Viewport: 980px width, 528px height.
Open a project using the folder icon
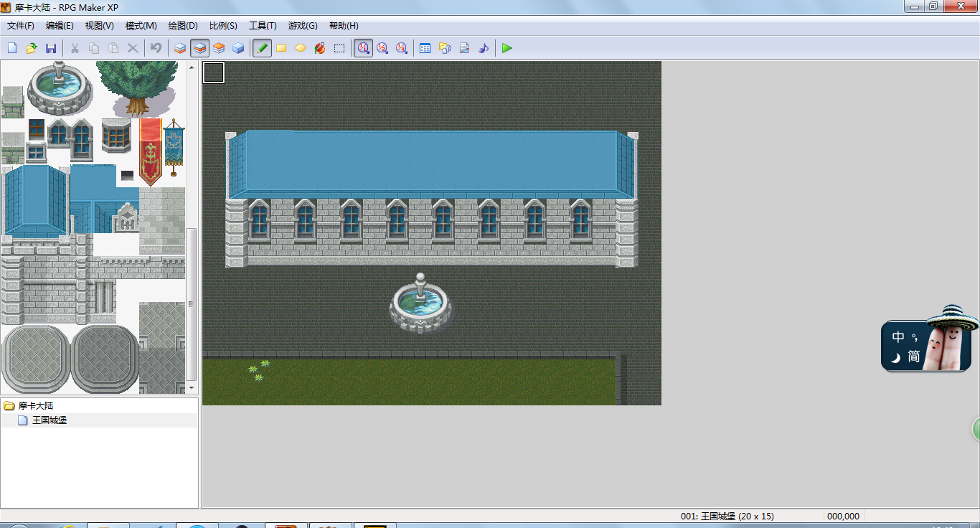point(32,48)
